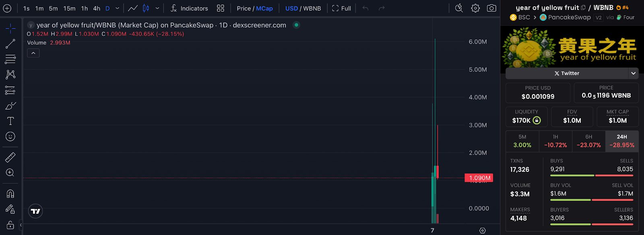
Task: Open chart settings gear icon
Action: 475,8
